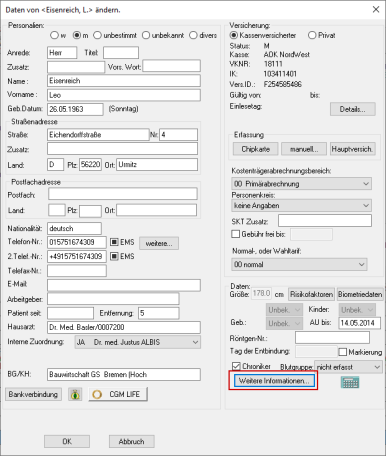Select gender option unbestimmt
The width and height of the screenshot is (386, 456).
[x=97, y=35]
